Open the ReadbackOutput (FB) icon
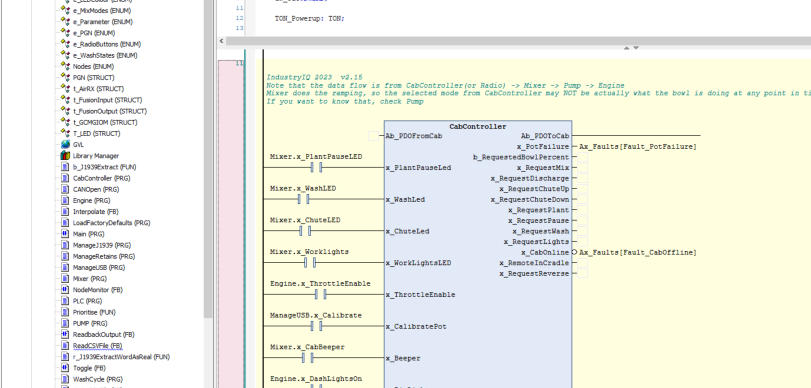Viewport: 811px width, 388px height. (65, 334)
